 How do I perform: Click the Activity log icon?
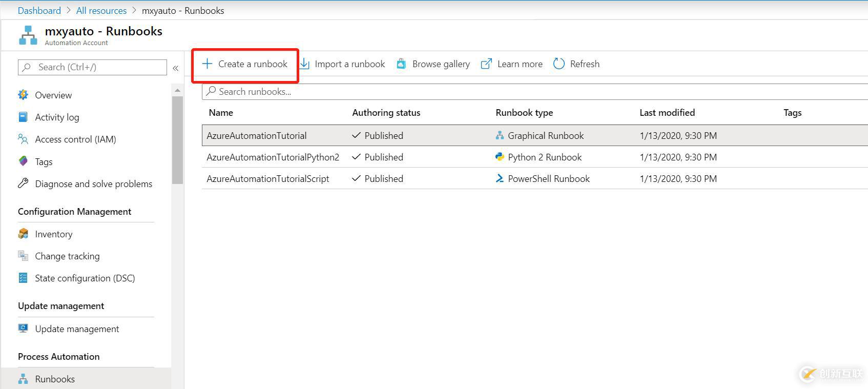[x=23, y=117]
